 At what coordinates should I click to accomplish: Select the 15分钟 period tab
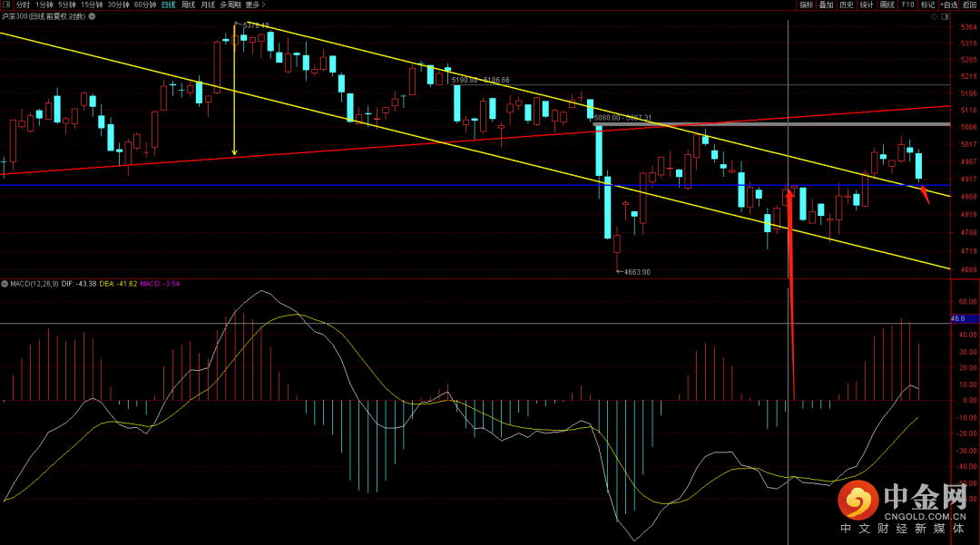tap(92, 5)
